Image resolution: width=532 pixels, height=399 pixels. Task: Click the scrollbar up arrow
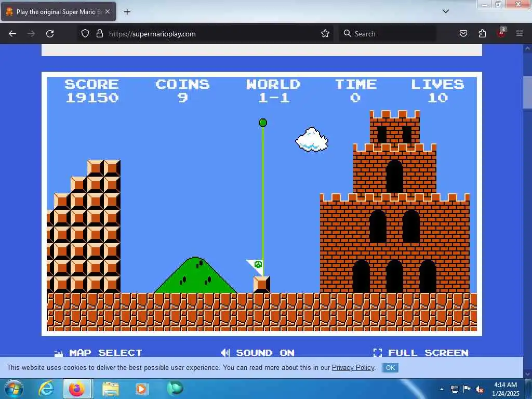(x=528, y=48)
